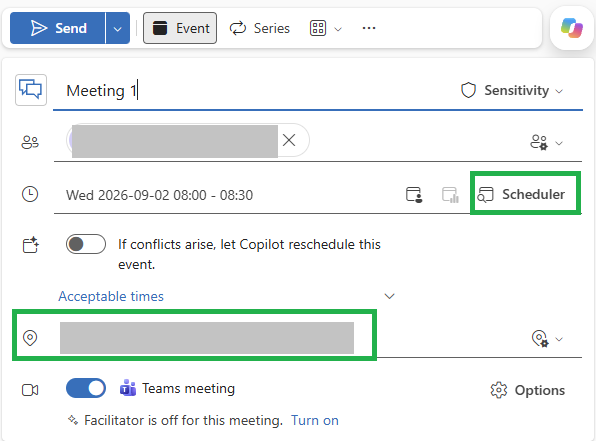Click the chat bubbles event type icon
The width and height of the screenshot is (596, 441).
(31, 90)
